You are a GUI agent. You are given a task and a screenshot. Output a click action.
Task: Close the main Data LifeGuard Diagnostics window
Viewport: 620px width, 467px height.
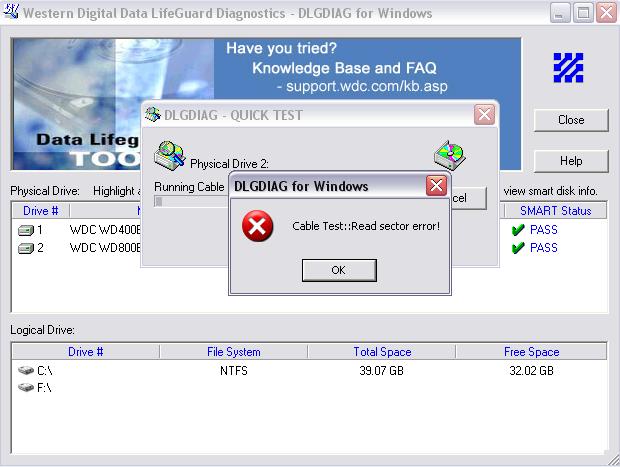pyautogui.click(x=607, y=13)
